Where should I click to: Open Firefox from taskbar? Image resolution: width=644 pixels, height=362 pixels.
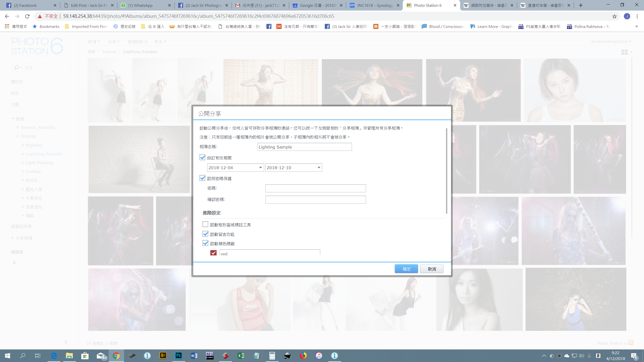(x=303, y=356)
